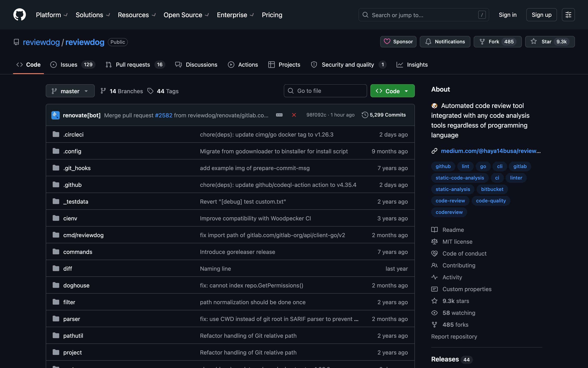Click the doghouse folder icon
Image resolution: width=588 pixels, height=368 pixels.
pyautogui.click(x=56, y=285)
